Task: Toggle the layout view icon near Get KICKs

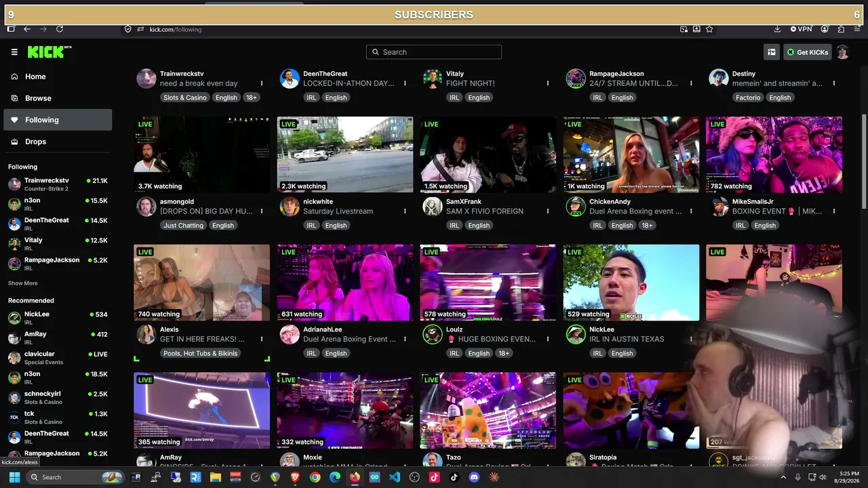Action: 772,52
